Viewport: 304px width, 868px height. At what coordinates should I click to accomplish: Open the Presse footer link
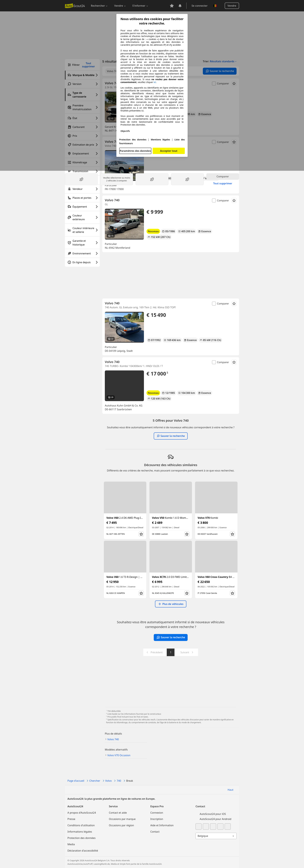[x=71, y=819]
